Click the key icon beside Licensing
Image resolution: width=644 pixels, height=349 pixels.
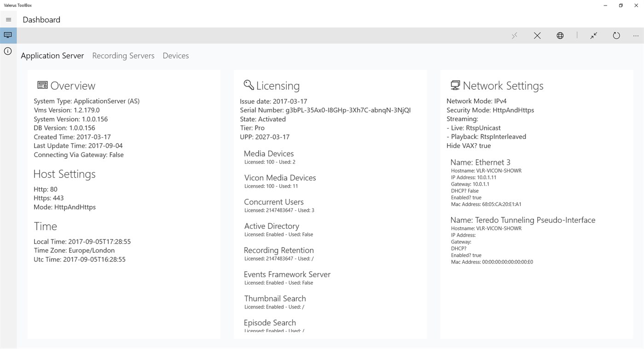point(249,85)
